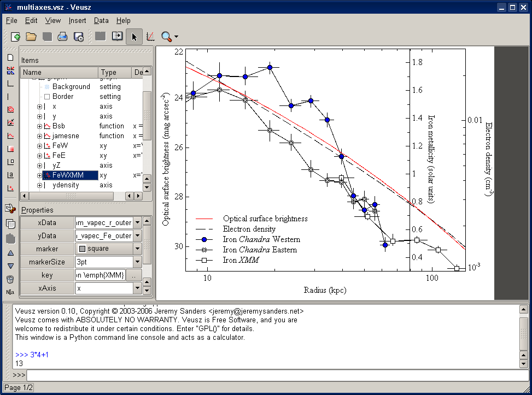Click the Type column header

click(115, 72)
